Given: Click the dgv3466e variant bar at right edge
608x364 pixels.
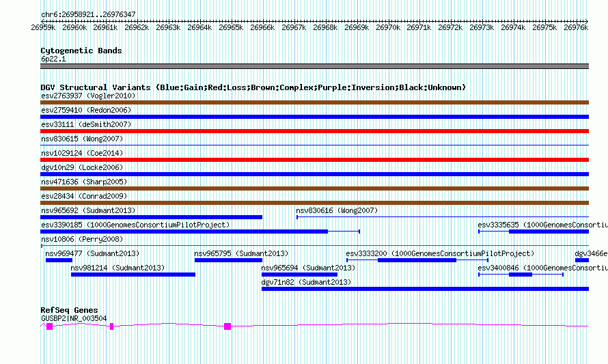Looking at the screenshot, I should 582,260.
